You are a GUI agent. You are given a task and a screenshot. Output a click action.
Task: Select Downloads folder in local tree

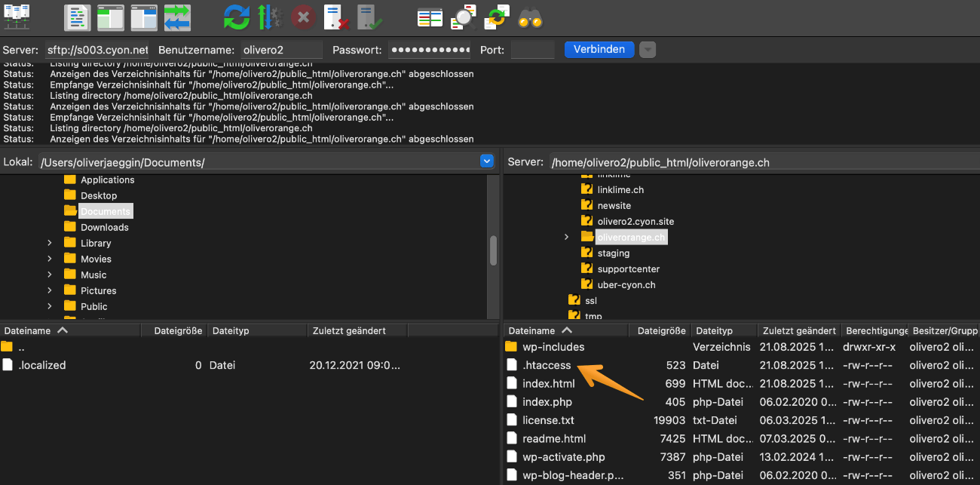pos(104,227)
